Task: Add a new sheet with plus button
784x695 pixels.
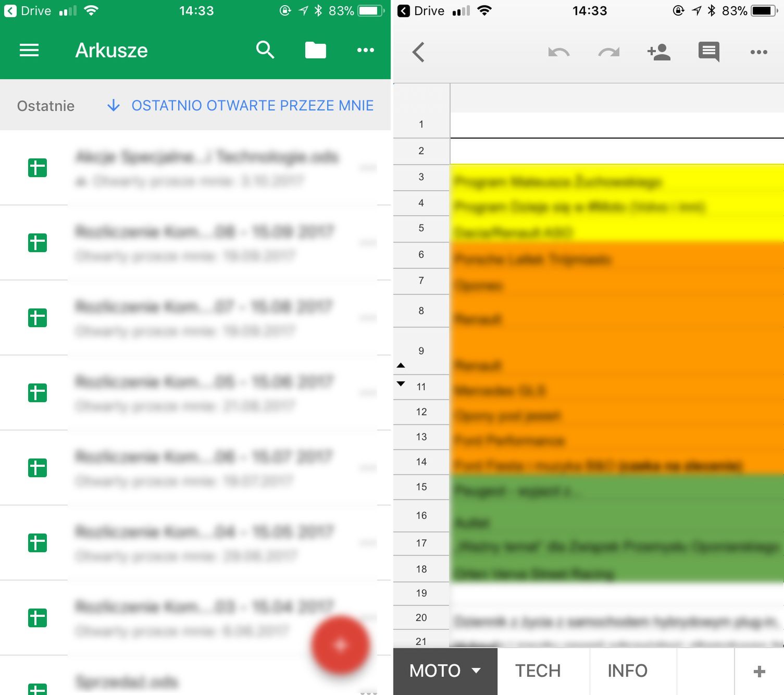Action: pyautogui.click(x=760, y=672)
